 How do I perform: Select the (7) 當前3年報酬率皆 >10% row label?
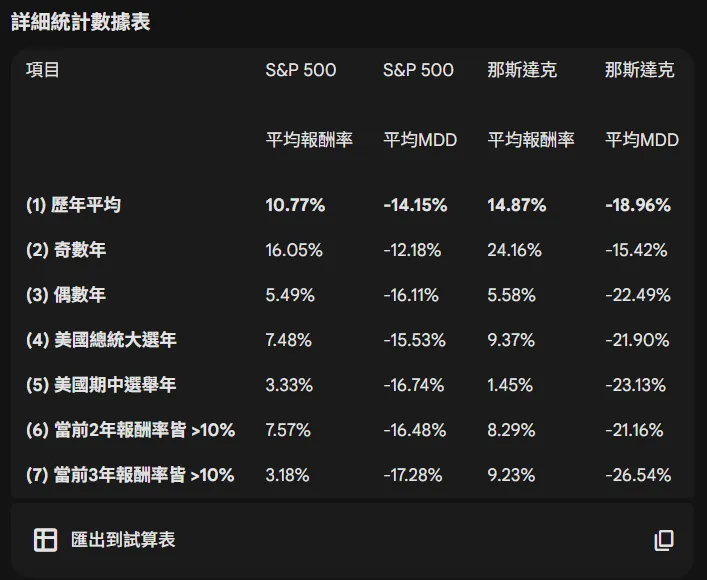click(x=130, y=475)
